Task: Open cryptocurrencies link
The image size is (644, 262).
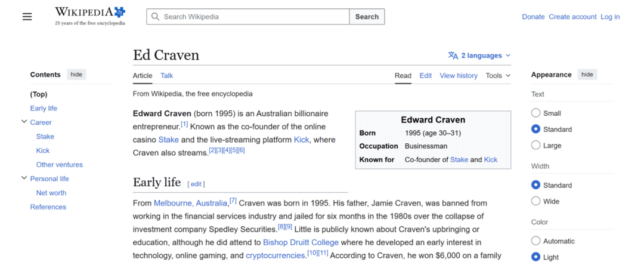Action: (x=276, y=256)
